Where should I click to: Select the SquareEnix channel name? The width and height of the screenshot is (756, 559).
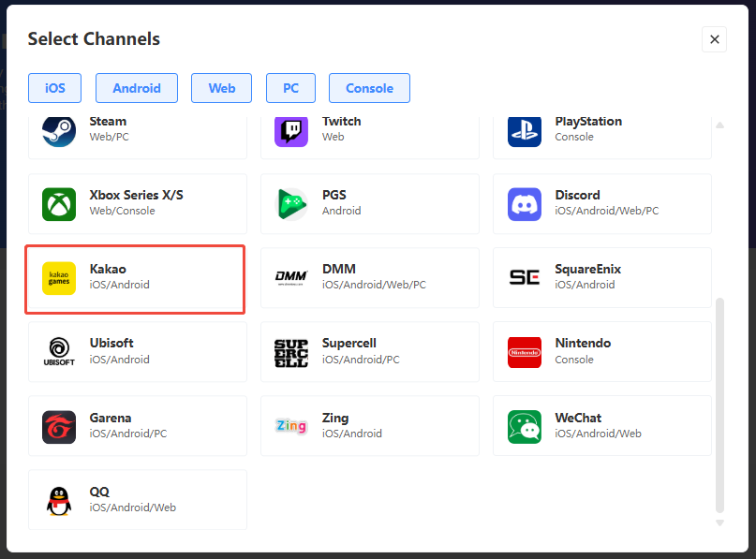point(587,269)
